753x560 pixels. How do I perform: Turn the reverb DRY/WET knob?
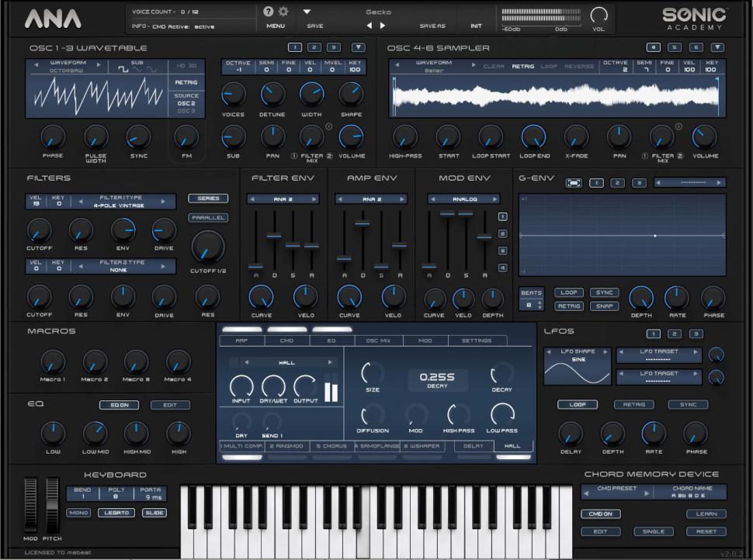[x=273, y=385]
